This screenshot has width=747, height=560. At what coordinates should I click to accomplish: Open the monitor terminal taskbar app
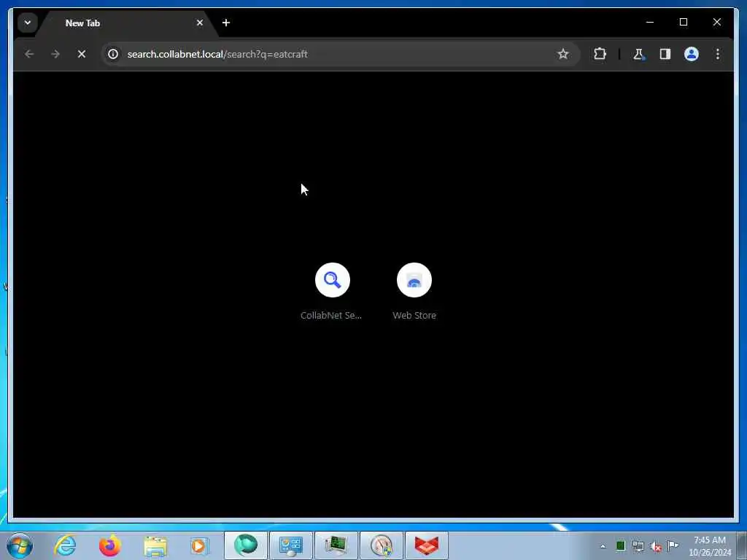[336, 545]
